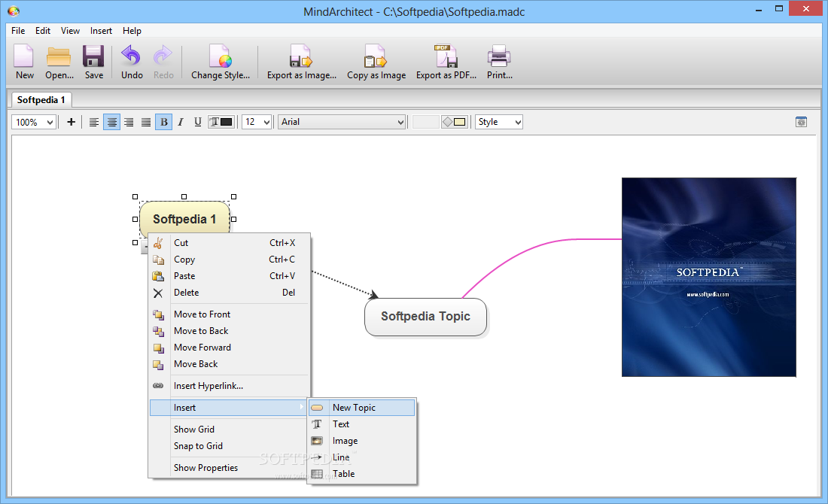Minimize the MindArchitect window

point(759,9)
